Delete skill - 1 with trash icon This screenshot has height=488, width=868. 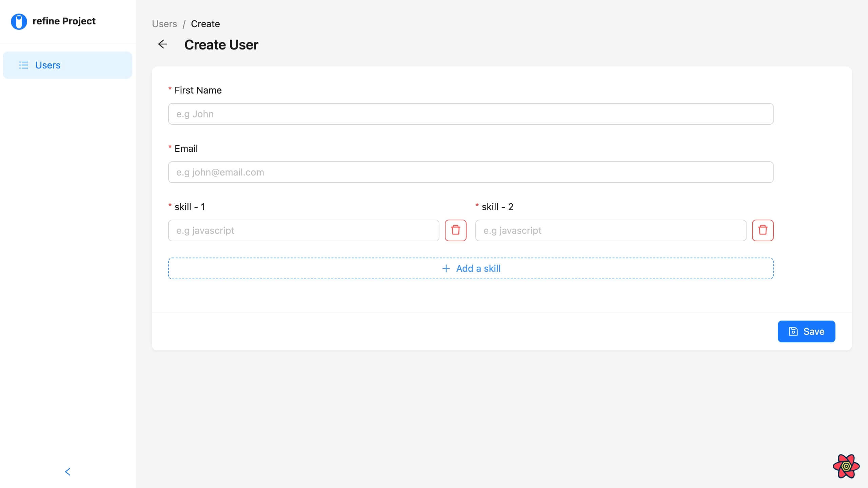(455, 230)
